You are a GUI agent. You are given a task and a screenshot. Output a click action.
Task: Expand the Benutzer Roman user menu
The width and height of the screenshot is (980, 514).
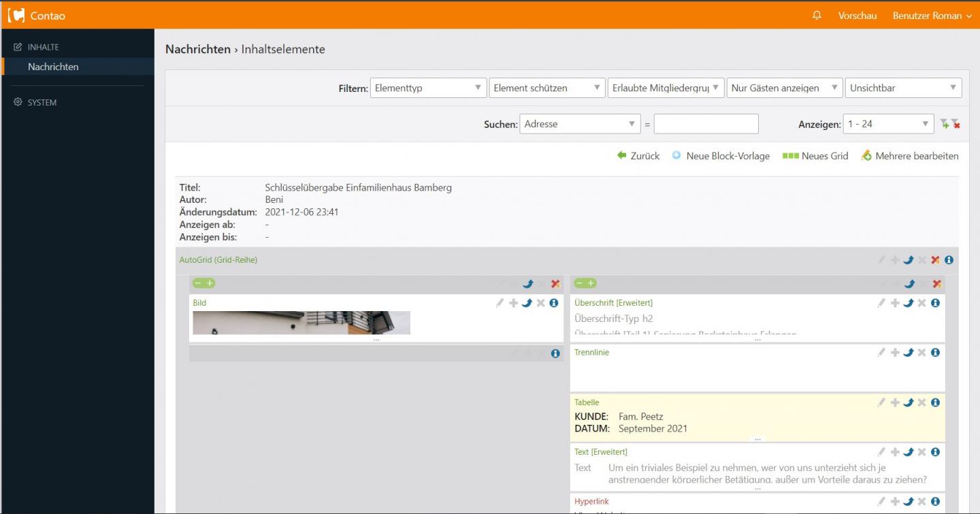(x=932, y=15)
